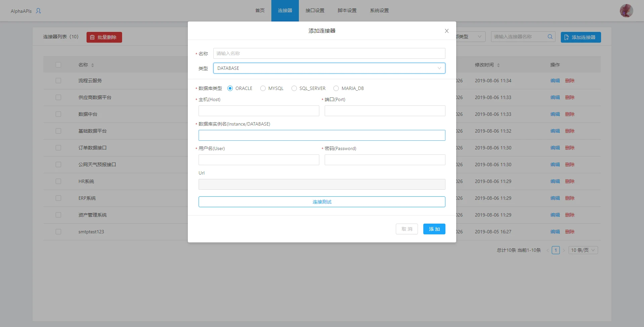Click the user icon beside AlphaAPIs
Image resolution: width=644 pixels, height=327 pixels.
38,11
